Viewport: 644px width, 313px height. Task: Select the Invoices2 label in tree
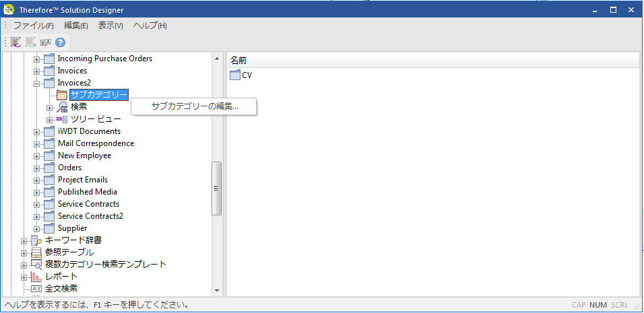tap(74, 83)
